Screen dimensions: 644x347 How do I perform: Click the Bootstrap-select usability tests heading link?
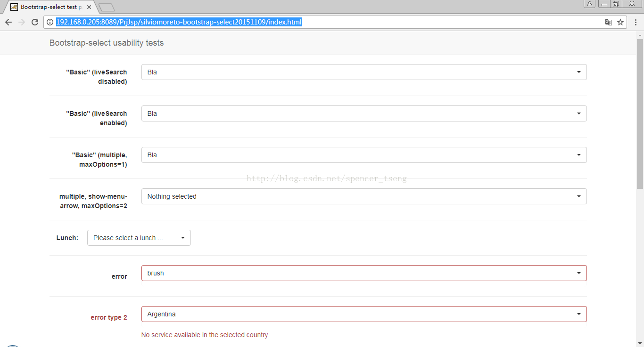click(x=107, y=43)
